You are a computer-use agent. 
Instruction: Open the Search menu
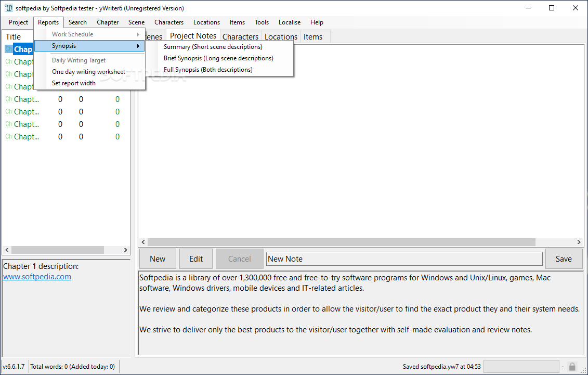point(77,22)
